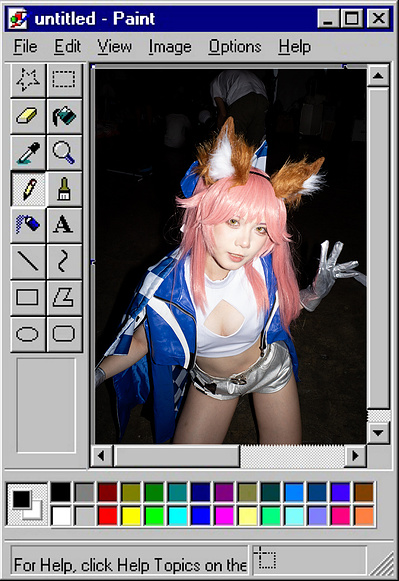Select the Free-Form Select star tool
This screenshot has height=581, width=399.
(28, 80)
